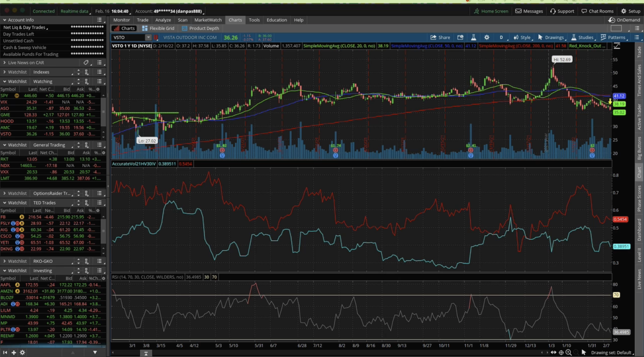Viewport: 644px width, 357px height.
Task: Click the expand arrows icon below chart
Action: [x=553, y=352]
